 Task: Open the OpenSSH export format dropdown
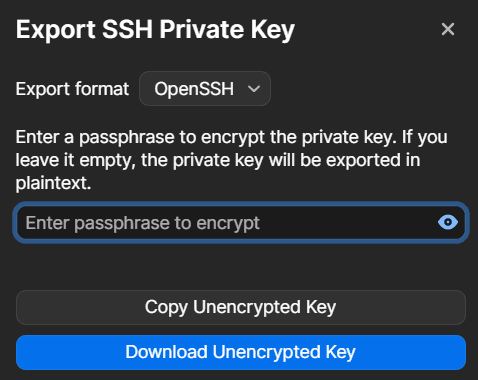(205, 89)
